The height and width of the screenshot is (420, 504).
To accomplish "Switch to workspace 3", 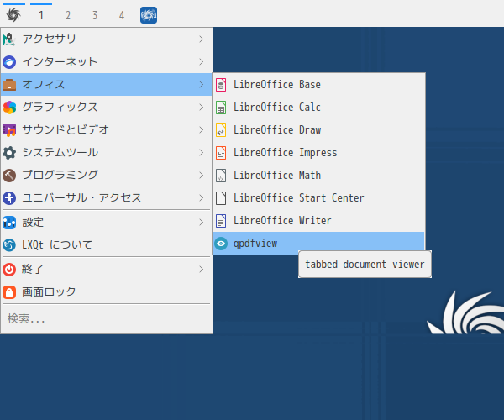I will coord(95,15).
